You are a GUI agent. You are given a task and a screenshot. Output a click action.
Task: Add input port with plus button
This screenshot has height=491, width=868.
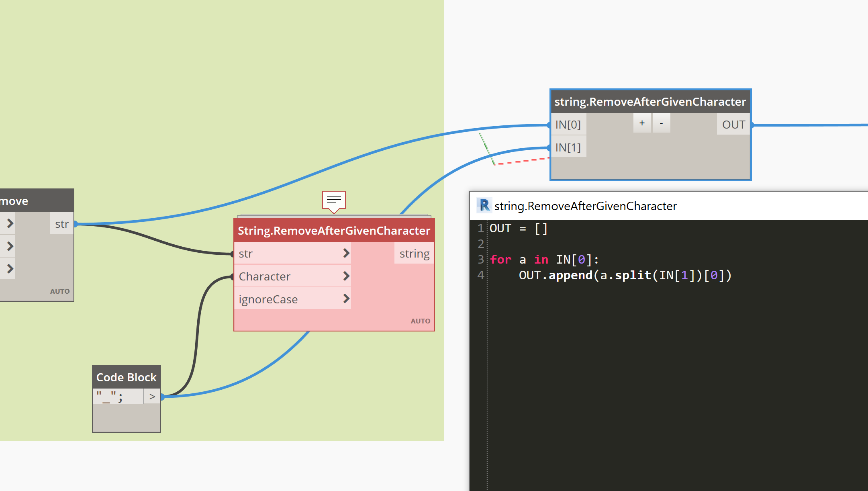point(642,123)
